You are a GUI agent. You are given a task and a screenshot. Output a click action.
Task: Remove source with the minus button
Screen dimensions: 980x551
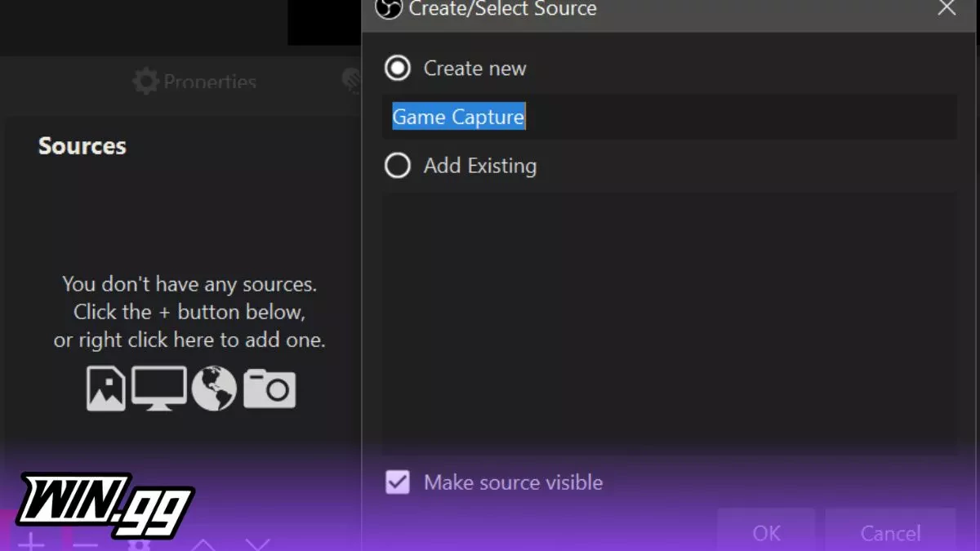(85, 544)
